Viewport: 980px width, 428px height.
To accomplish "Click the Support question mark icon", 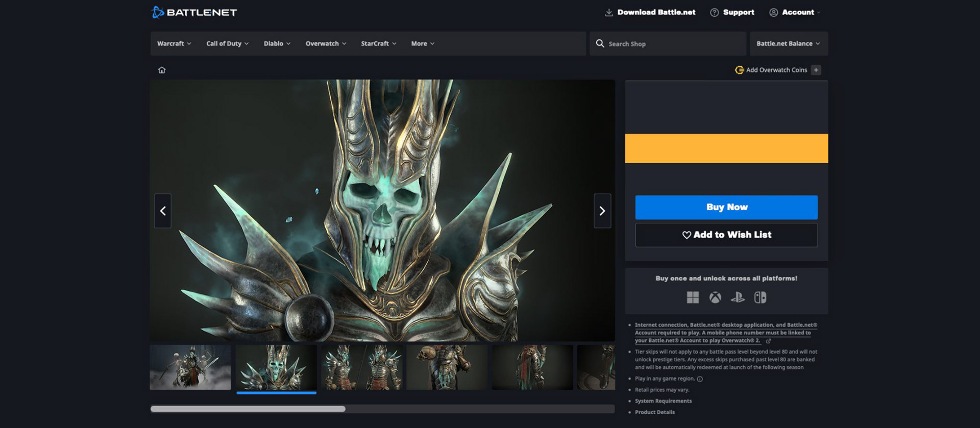I will pos(715,12).
